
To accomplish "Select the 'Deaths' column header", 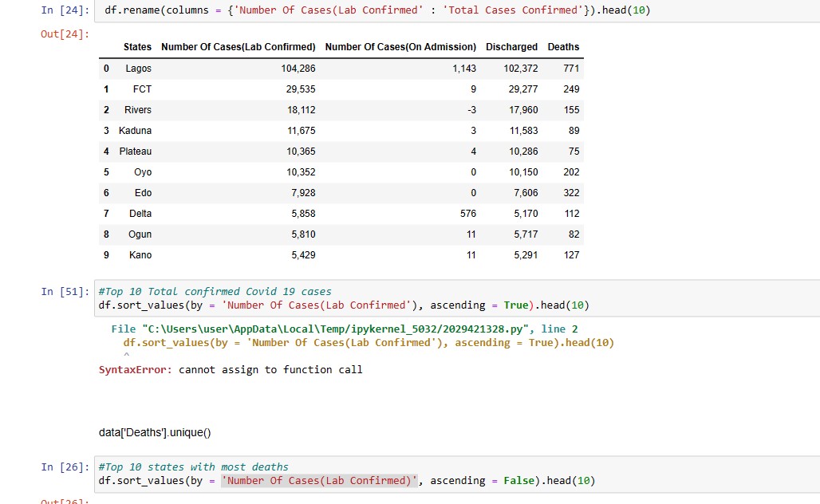I will pos(563,47).
